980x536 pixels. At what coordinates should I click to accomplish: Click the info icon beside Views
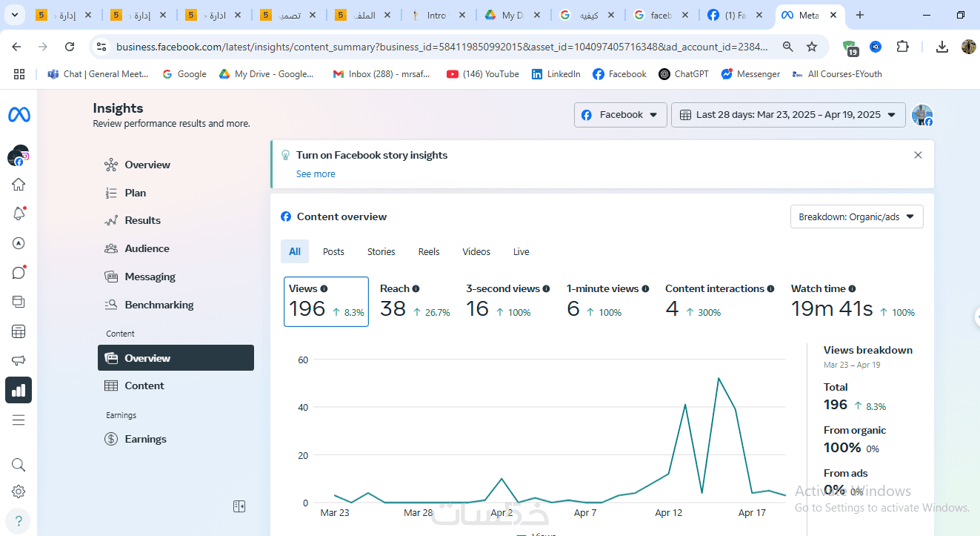point(324,289)
